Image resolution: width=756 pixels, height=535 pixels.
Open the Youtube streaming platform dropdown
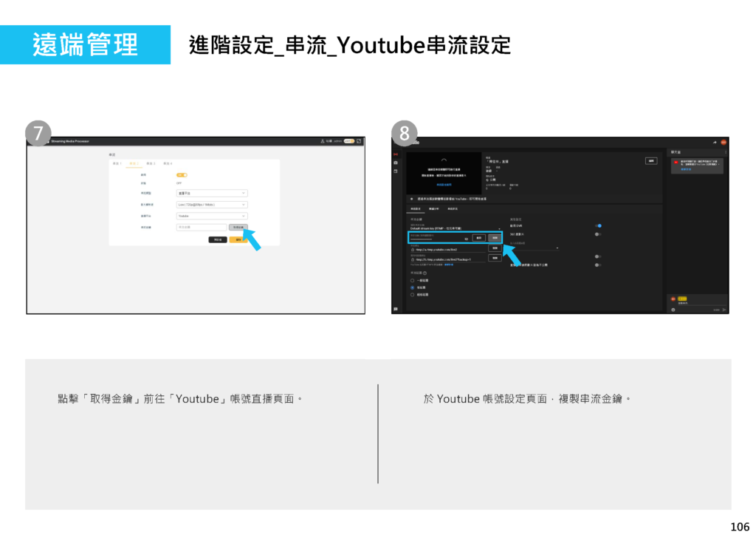212,216
